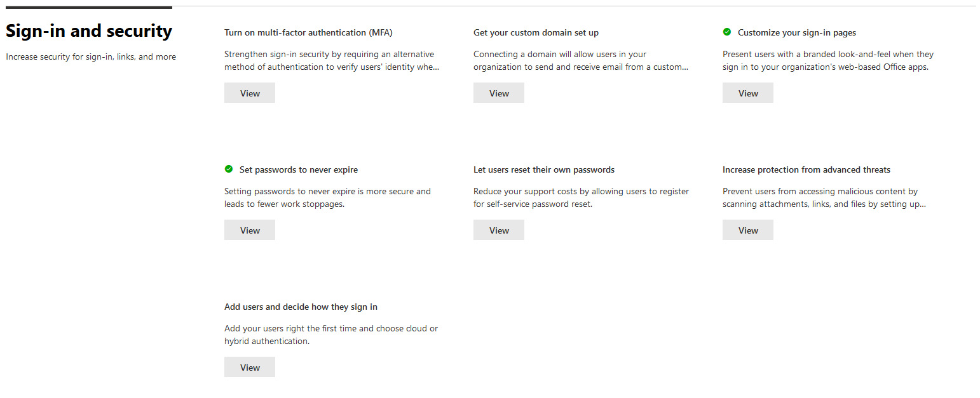Click description starting 'Prevent users from accessing malicious'
The height and width of the screenshot is (398, 980).
click(x=824, y=197)
